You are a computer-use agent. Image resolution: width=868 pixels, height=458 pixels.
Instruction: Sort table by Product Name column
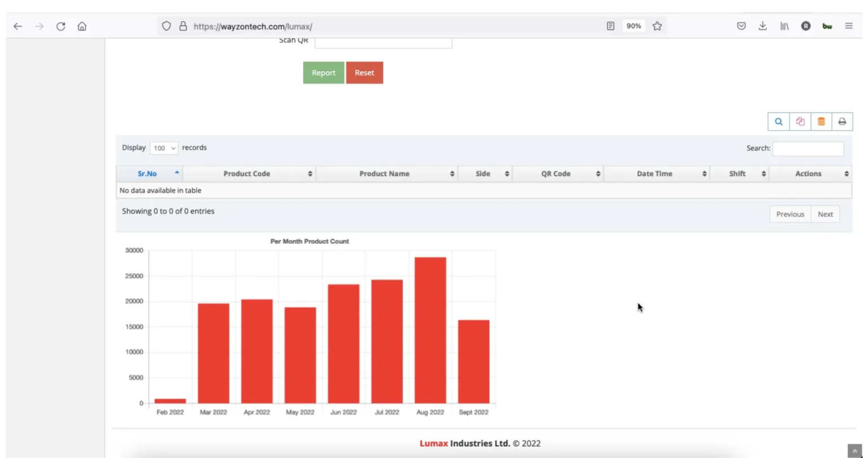387,173
